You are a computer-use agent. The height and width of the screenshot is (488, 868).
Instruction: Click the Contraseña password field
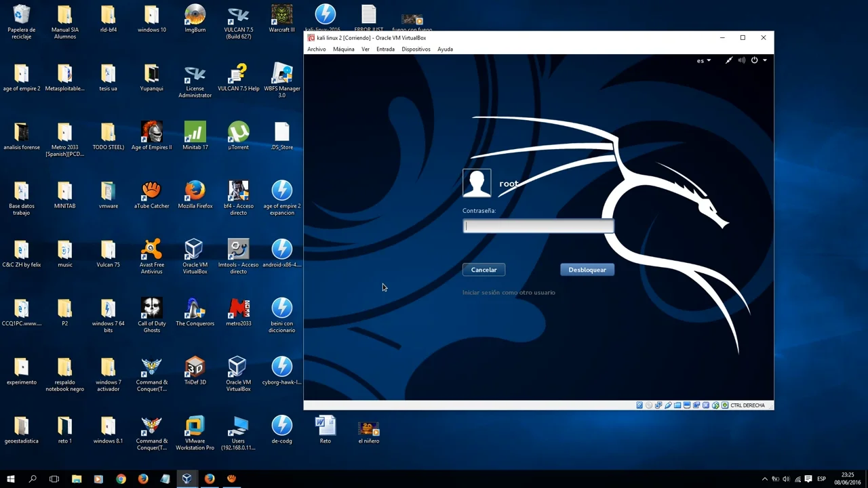pos(538,226)
